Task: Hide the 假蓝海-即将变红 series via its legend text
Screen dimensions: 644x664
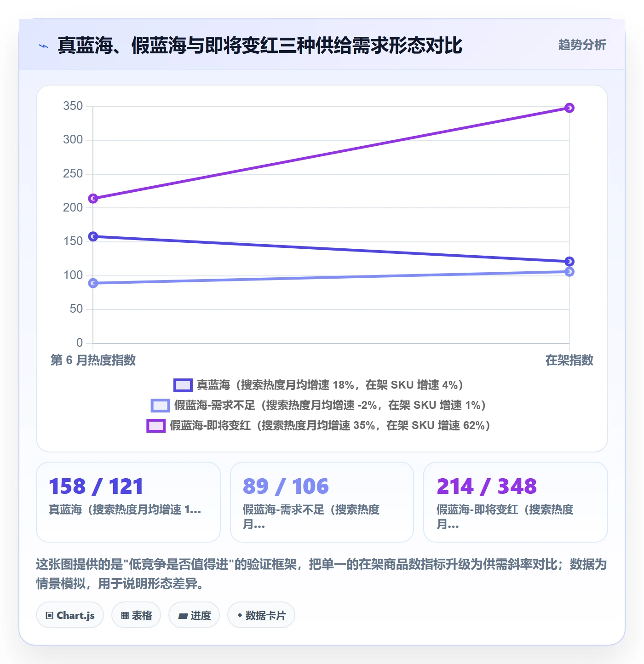Action: (x=330, y=425)
